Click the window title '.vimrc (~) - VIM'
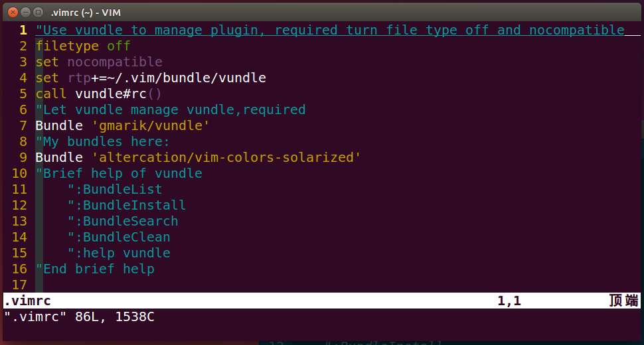 (86, 13)
